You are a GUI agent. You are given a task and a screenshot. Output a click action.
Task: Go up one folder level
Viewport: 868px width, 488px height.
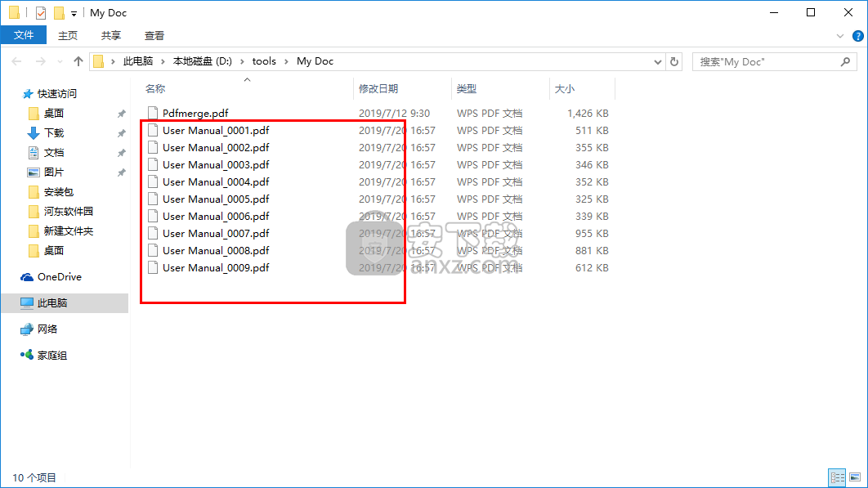tap(78, 61)
